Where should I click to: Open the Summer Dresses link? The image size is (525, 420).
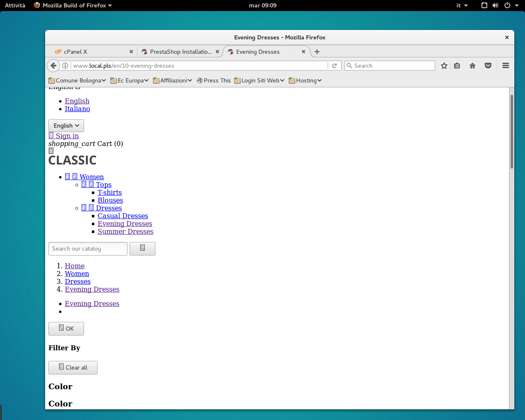pos(126,231)
